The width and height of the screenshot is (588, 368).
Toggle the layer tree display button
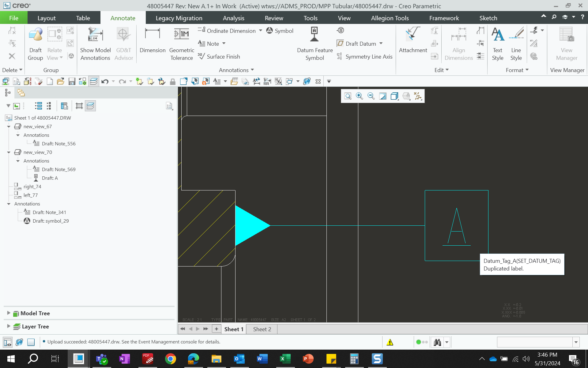90,106
